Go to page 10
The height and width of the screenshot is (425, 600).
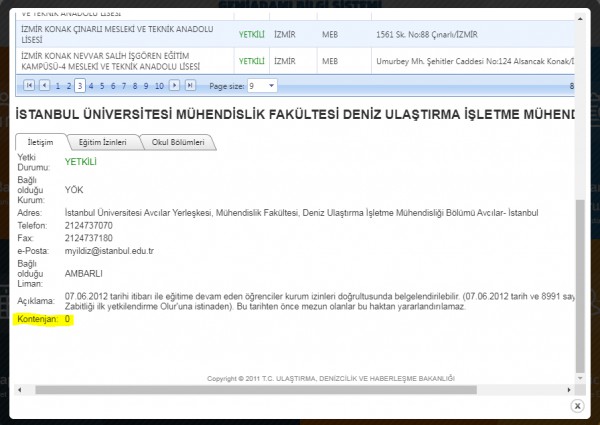[159, 86]
